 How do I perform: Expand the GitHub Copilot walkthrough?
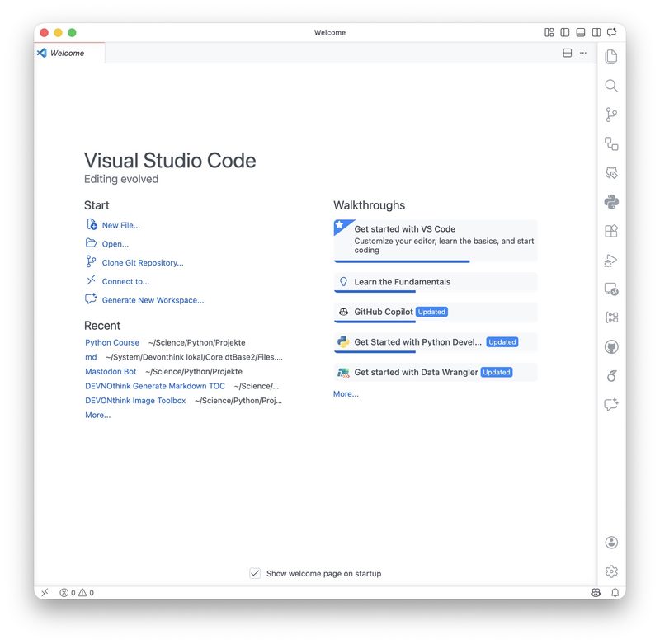[x=436, y=313]
